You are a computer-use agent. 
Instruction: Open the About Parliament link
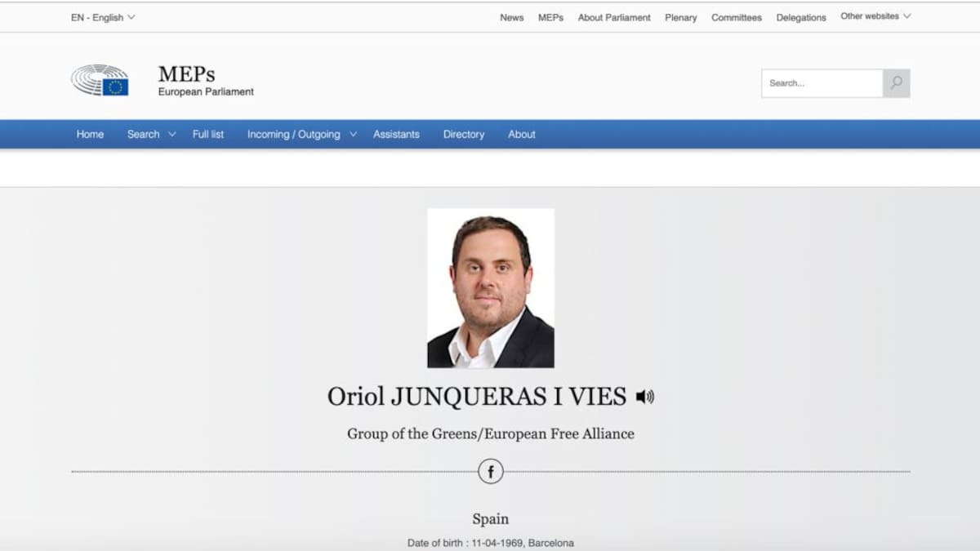pos(614,17)
